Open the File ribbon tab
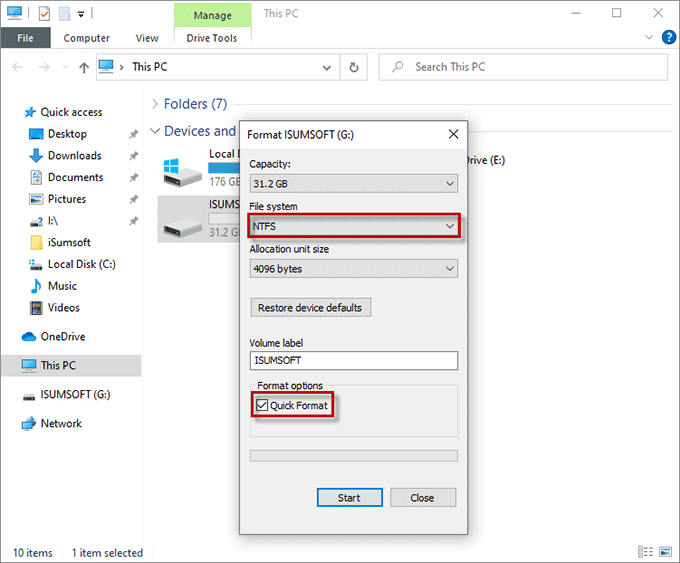This screenshot has height=563, width=680. click(25, 38)
